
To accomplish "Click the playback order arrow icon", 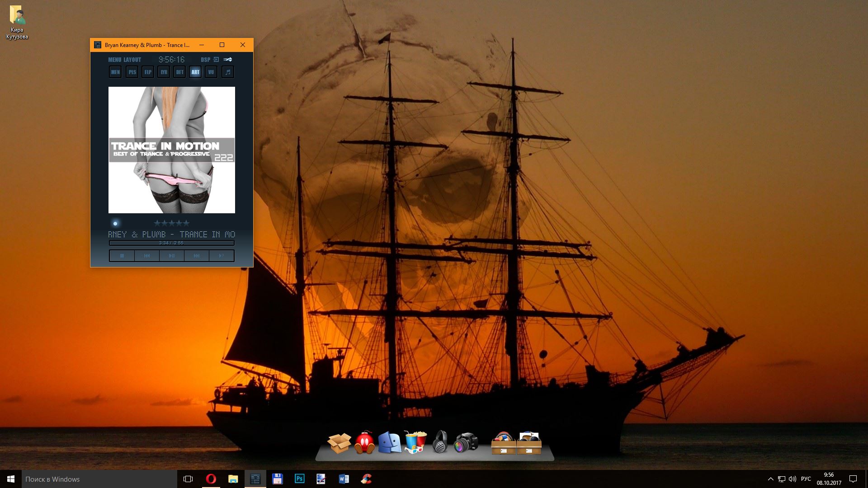I will (x=228, y=59).
